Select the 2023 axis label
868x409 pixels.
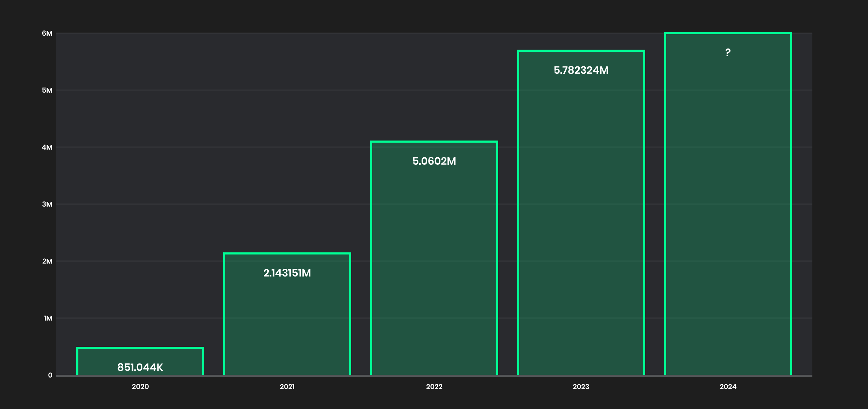[581, 387]
